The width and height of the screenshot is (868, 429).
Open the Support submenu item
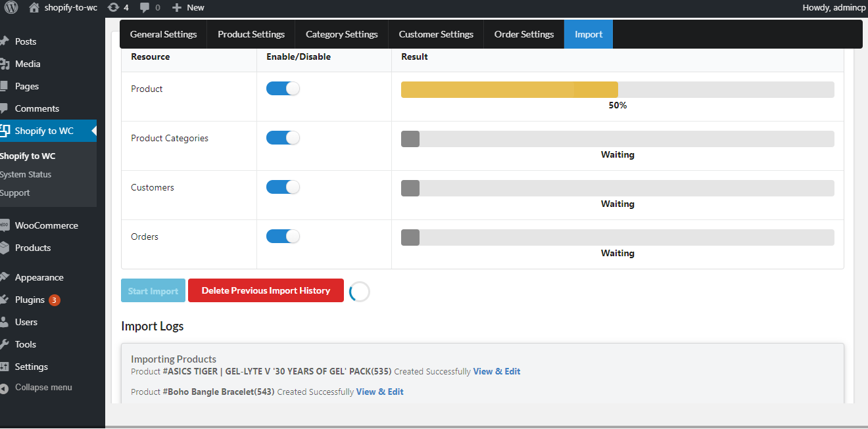pyautogui.click(x=15, y=193)
